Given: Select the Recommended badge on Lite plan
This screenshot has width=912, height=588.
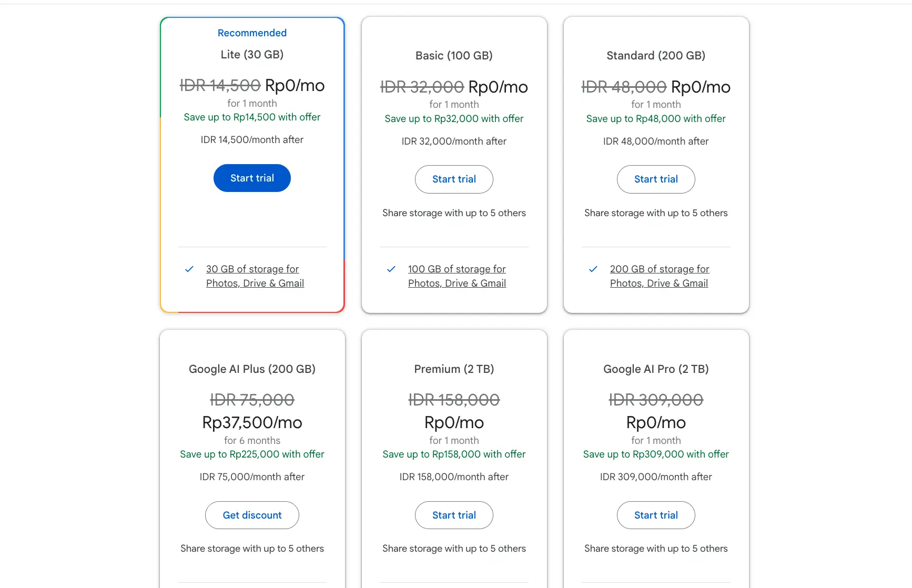Looking at the screenshot, I should 252,33.
